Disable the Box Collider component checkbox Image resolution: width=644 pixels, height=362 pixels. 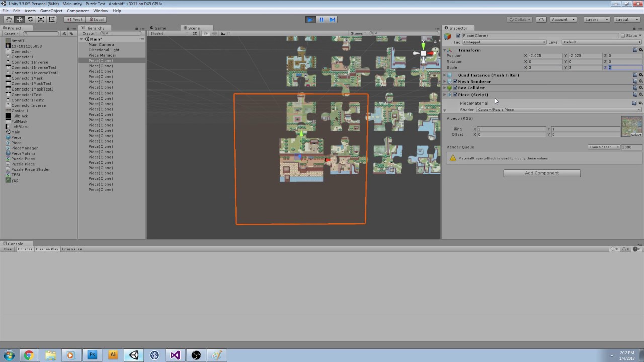(455, 88)
